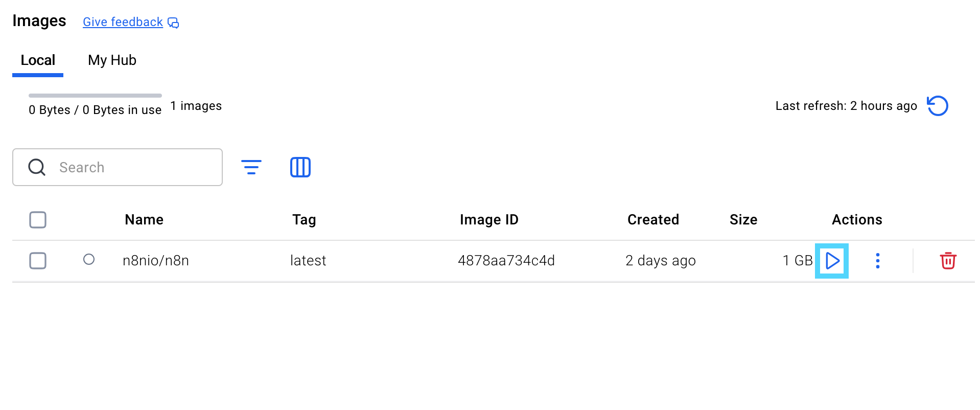Click the search magnifier icon
The height and width of the screenshot is (410, 980).
click(37, 167)
